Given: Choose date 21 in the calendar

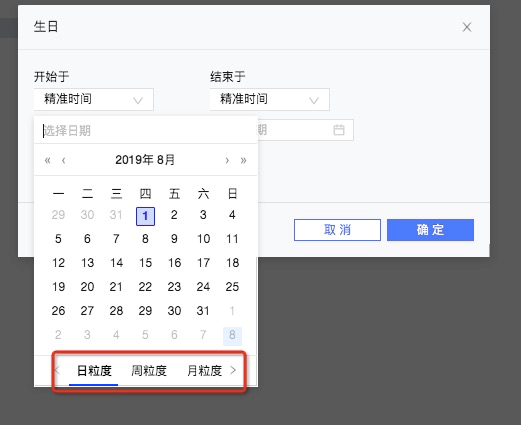Looking at the screenshot, I should click(x=116, y=287).
